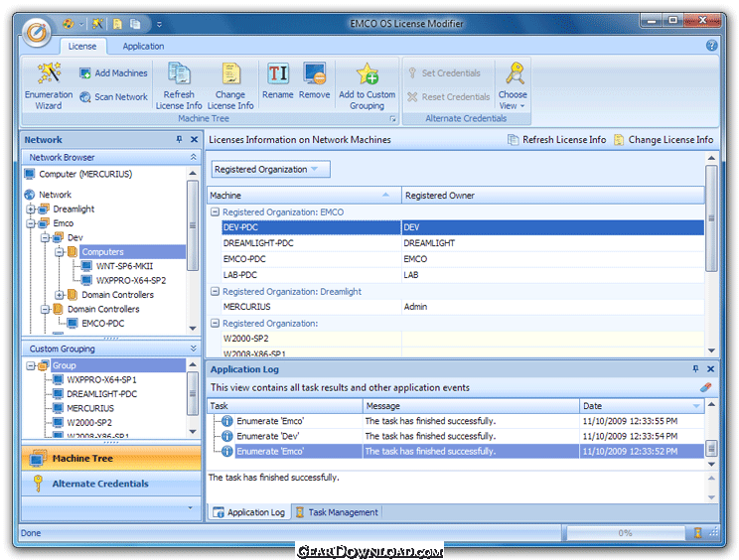The image size is (739, 560).
Task: Pin the Application Log panel
Action: [x=695, y=369]
